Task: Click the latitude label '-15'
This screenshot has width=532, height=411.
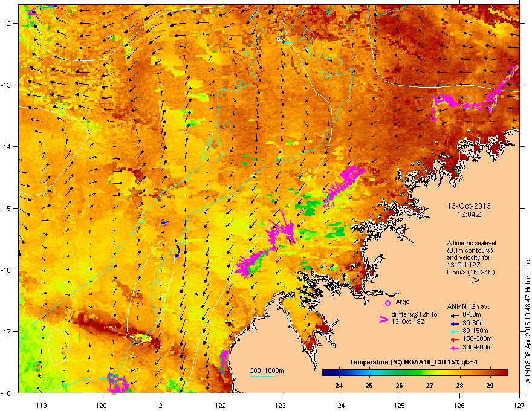Action: click(7, 208)
